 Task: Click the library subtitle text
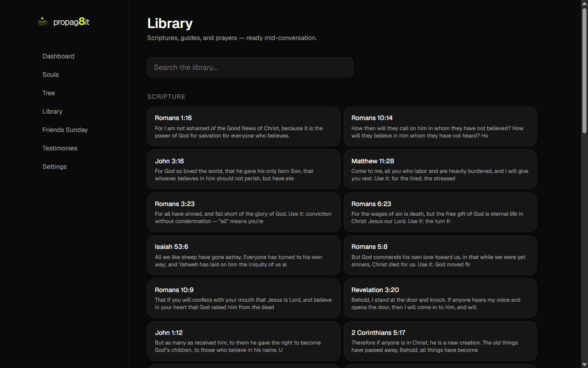pyautogui.click(x=232, y=38)
